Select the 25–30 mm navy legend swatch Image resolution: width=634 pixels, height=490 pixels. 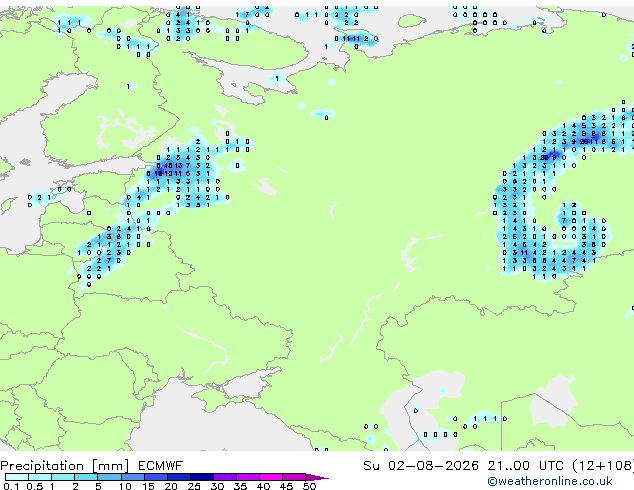tap(202, 477)
